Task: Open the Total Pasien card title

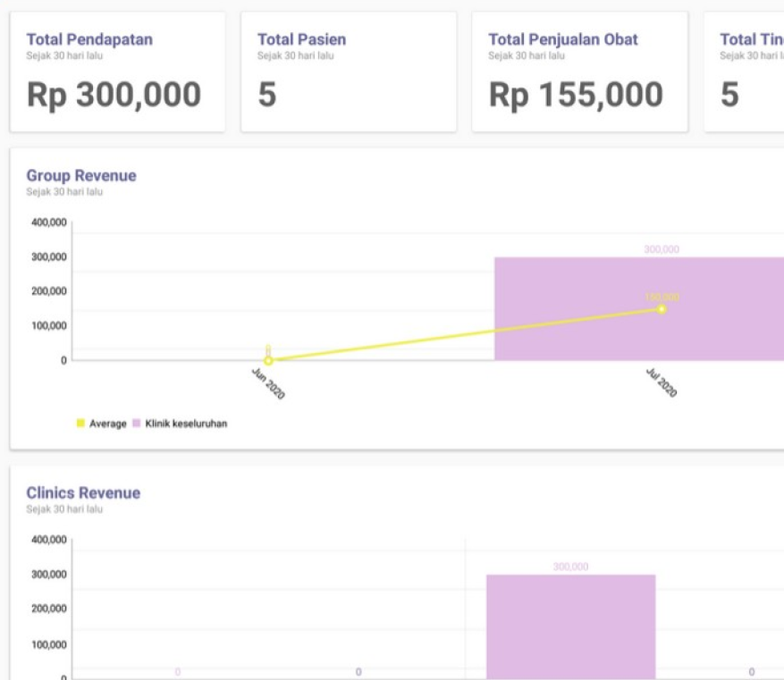Action: tap(301, 39)
